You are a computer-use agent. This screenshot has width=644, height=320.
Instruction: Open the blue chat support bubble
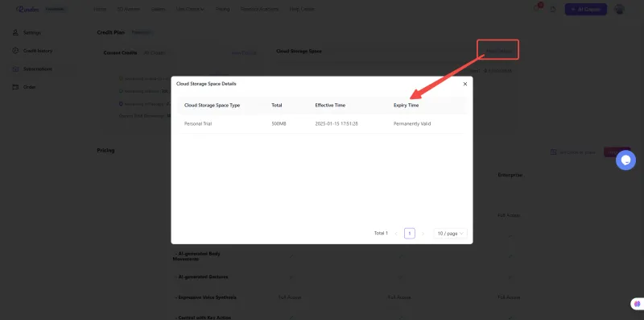click(625, 160)
